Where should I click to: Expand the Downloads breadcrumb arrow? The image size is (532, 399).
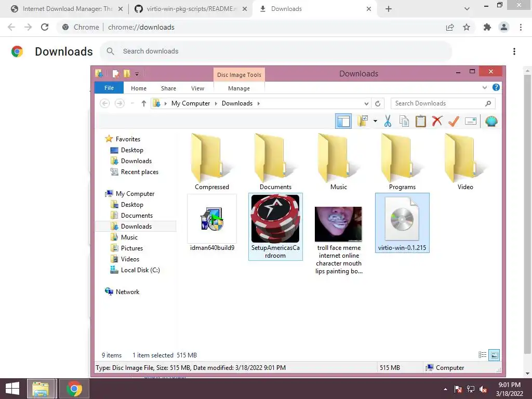(x=259, y=103)
